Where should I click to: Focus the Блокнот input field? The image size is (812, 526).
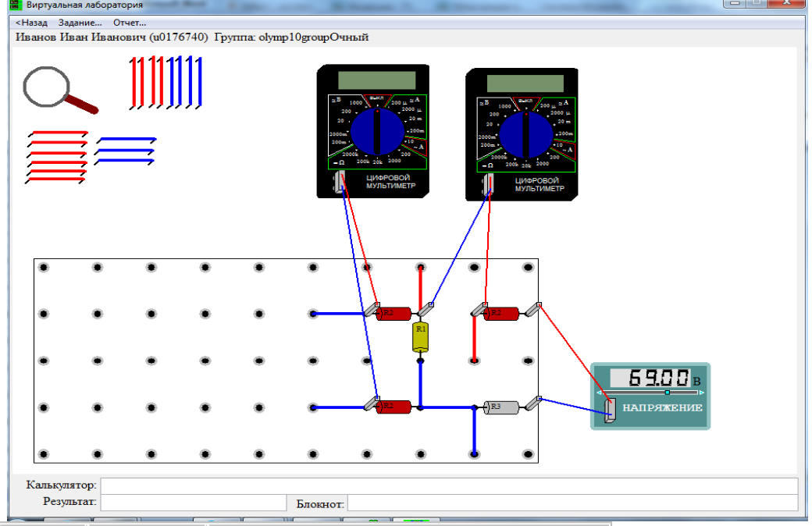573,503
